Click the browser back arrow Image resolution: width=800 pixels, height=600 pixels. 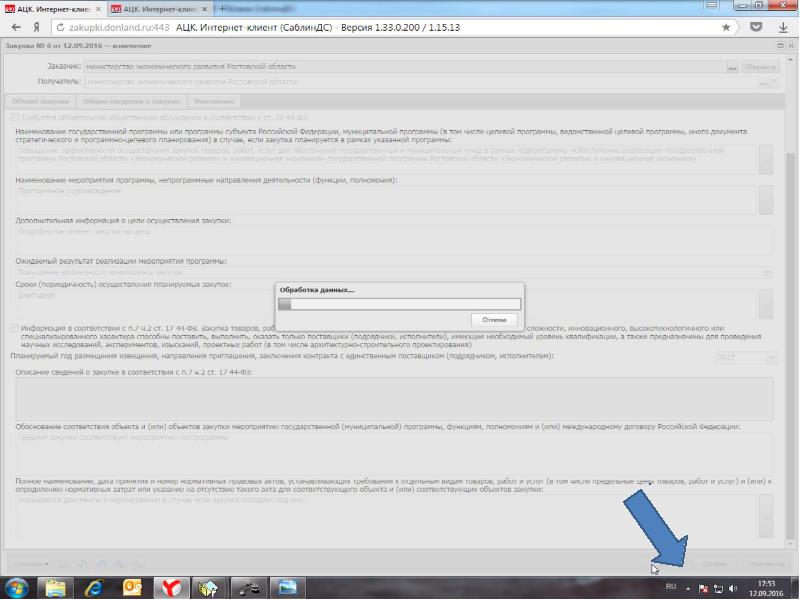point(17,26)
